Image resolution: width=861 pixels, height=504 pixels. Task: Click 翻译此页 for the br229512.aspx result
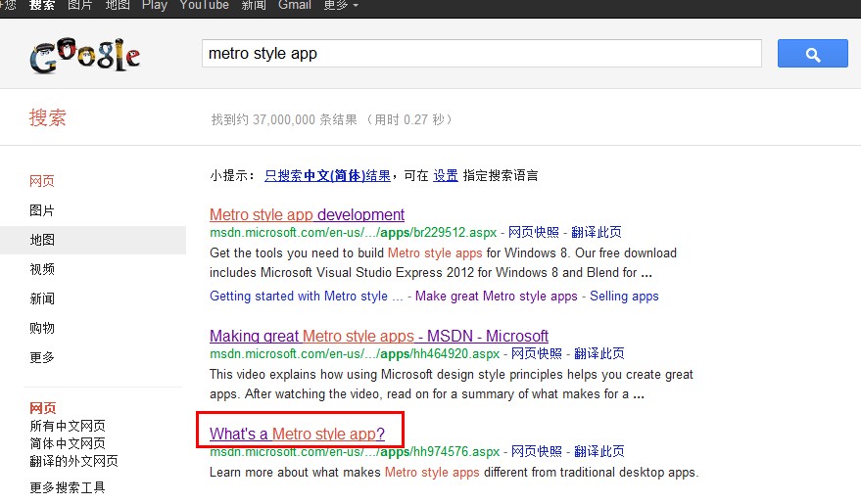coord(597,232)
